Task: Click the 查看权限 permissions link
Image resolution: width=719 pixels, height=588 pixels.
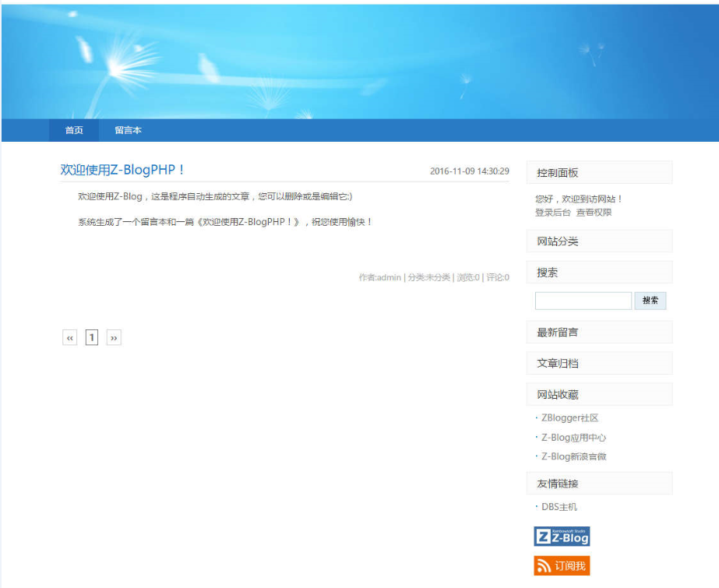Action: 594,212
